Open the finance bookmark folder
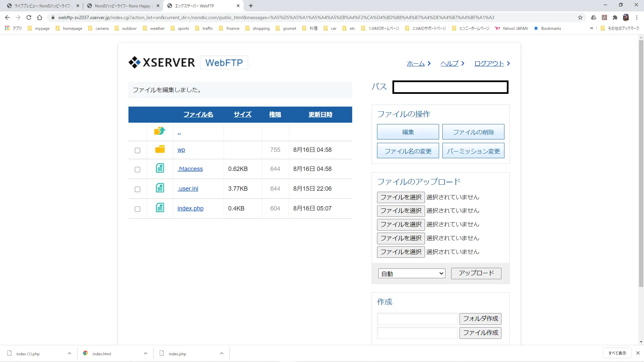 [229, 28]
